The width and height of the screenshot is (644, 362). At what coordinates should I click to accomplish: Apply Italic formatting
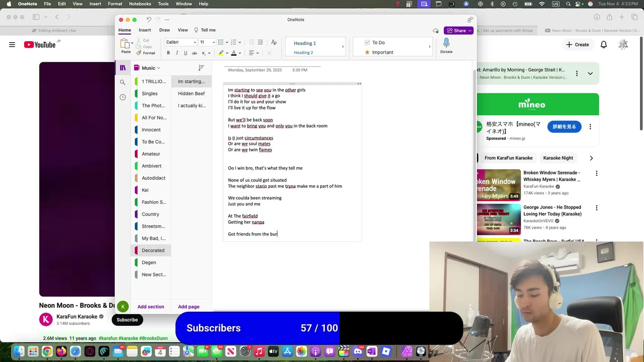177,53
